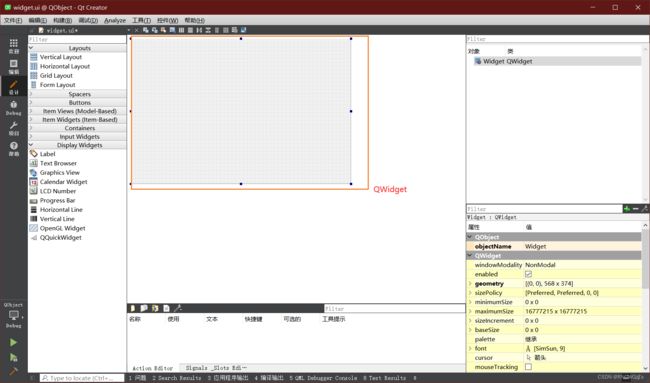Apply Lay Out in a Grid toolbar icon
This screenshot has height=383, width=650.
coord(226,30)
